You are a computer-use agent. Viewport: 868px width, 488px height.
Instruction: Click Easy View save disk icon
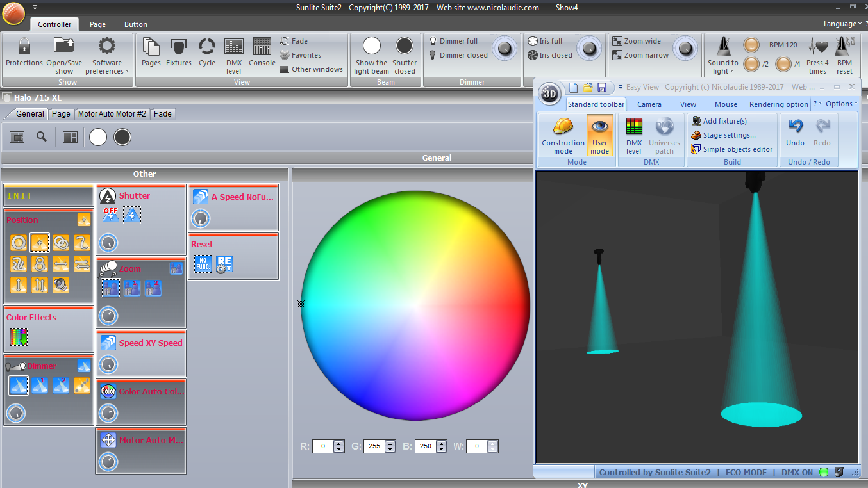tap(602, 87)
